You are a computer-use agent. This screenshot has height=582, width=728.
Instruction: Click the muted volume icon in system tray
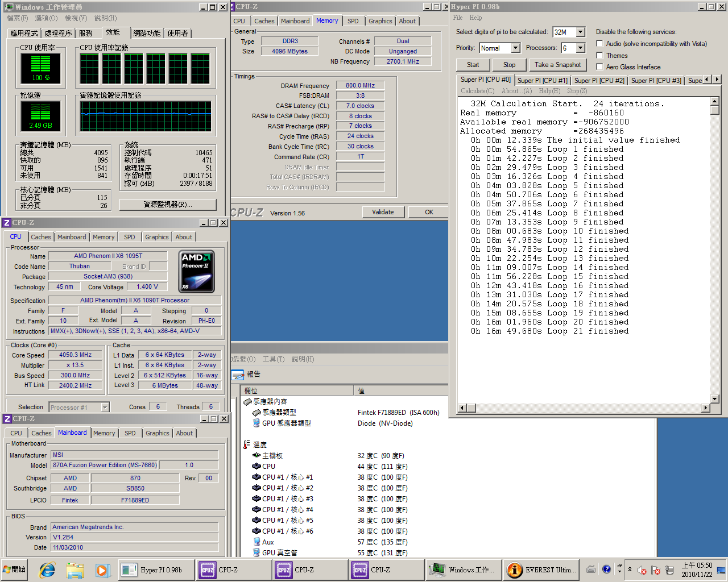642,570
